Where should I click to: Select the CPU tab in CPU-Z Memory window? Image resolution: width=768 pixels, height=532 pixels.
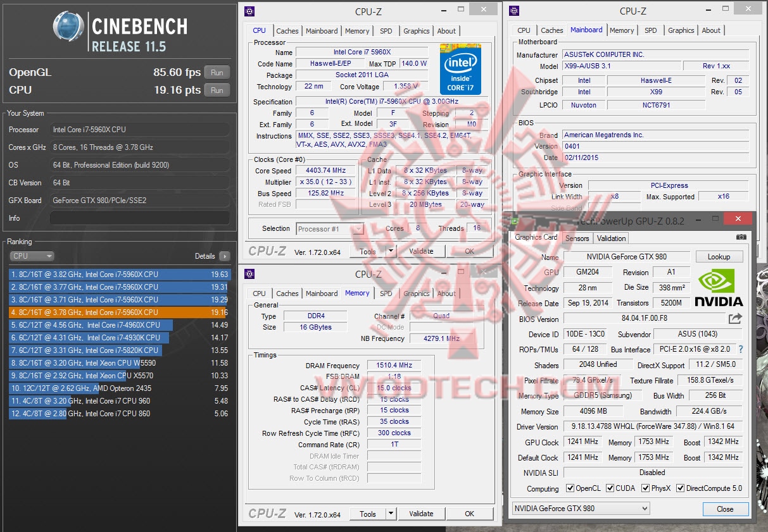click(x=260, y=294)
